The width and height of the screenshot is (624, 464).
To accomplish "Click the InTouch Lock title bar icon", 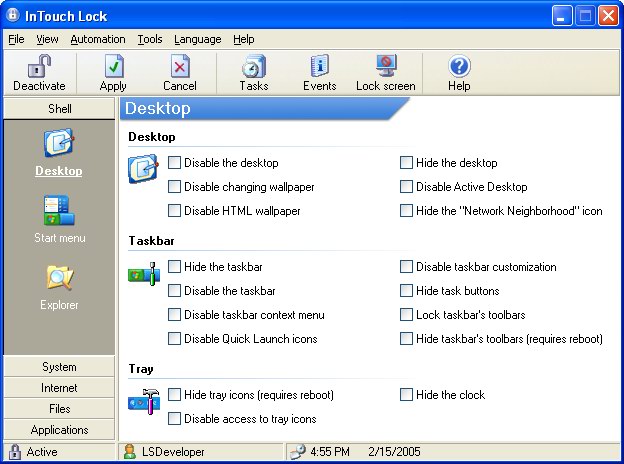I will pos(13,16).
